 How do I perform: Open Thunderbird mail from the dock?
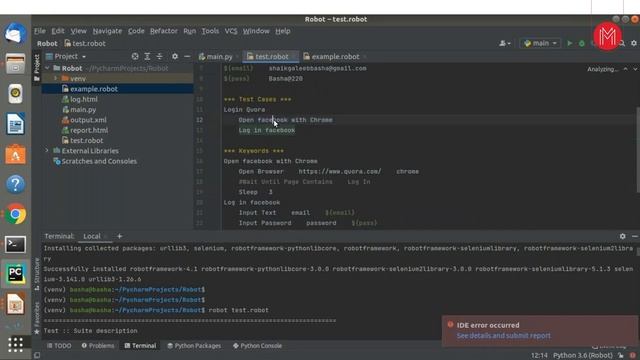pos(15,33)
